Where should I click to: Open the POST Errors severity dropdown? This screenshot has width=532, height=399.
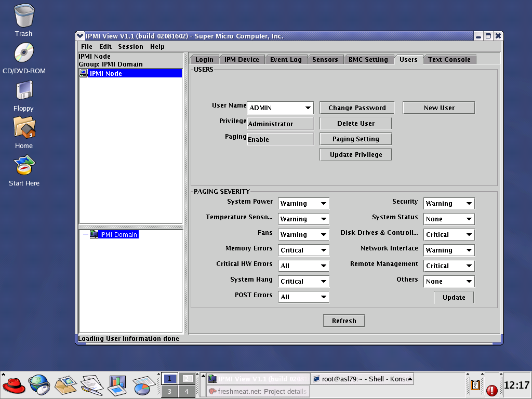pyautogui.click(x=303, y=297)
